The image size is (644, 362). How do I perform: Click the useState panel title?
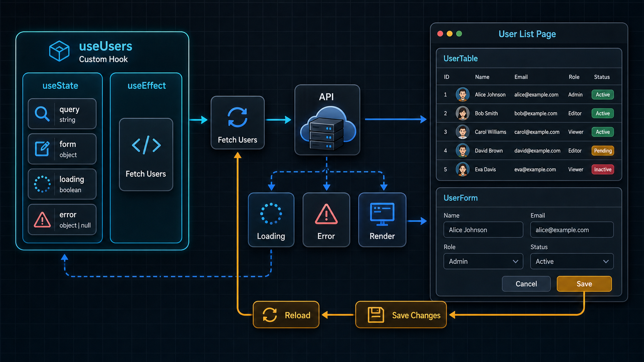[60, 85]
